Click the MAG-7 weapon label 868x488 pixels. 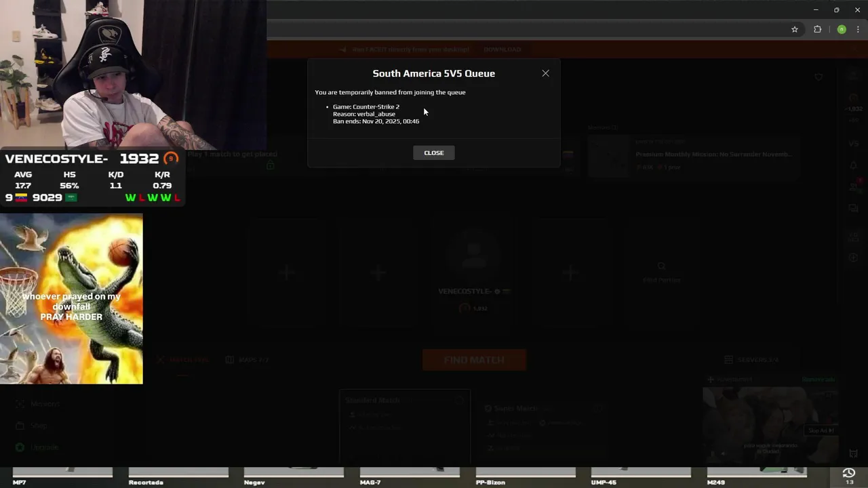(x=370, y=483)
